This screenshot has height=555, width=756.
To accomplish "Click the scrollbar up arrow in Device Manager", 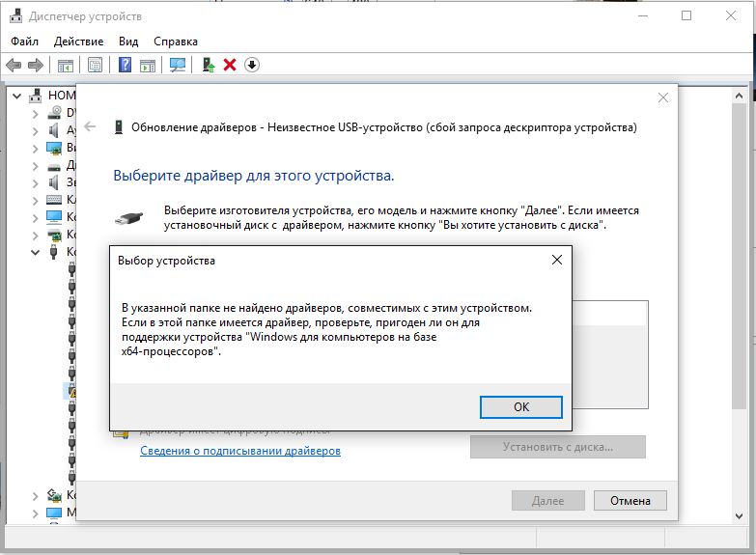I will (739, 96).
